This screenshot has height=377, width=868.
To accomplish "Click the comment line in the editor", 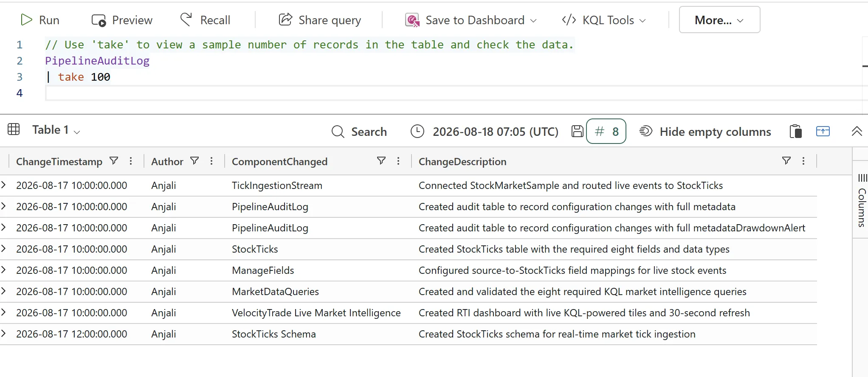I will (x=309, y=45).
